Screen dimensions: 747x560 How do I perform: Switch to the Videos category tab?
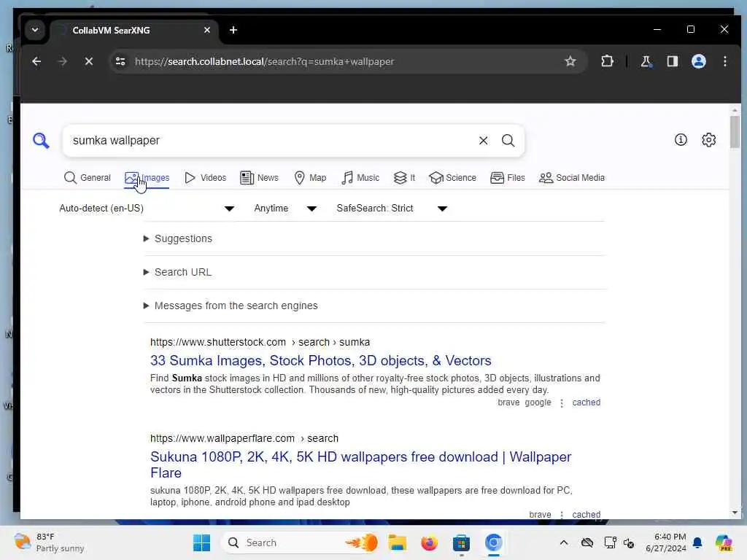[x=205, y=178]
